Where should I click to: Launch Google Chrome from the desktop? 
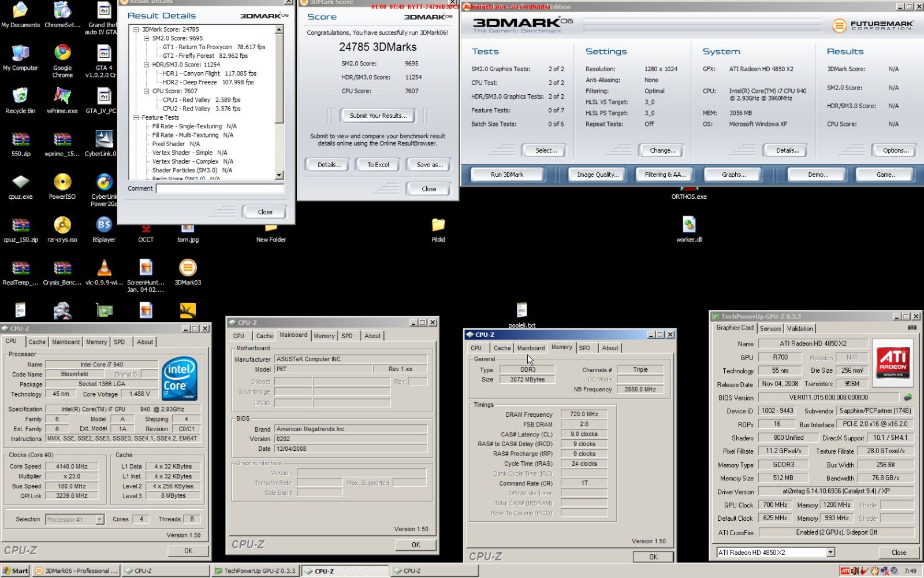(62, 61)
